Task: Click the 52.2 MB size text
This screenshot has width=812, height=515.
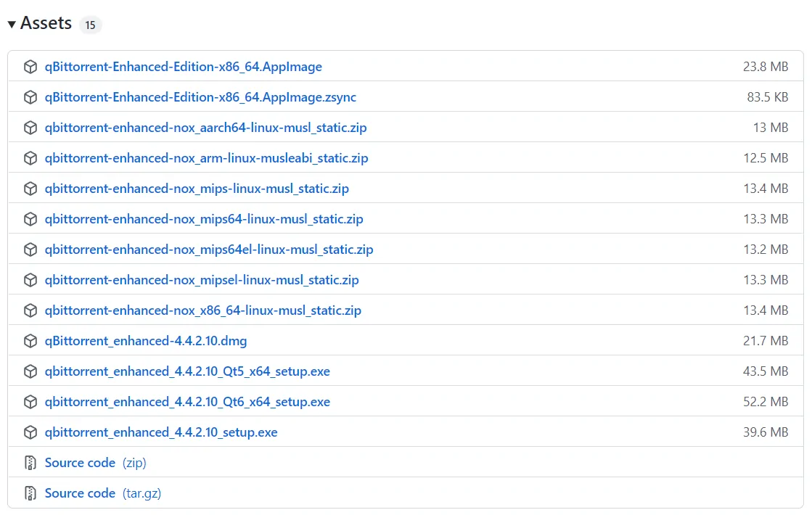Action: pyautogui.click(x=766, y=402)
